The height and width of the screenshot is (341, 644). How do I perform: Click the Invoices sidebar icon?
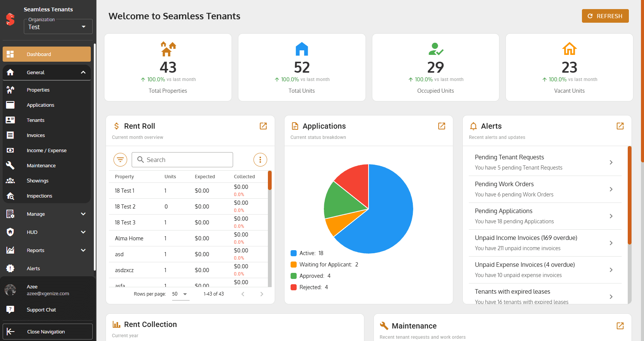click(10, 135)
